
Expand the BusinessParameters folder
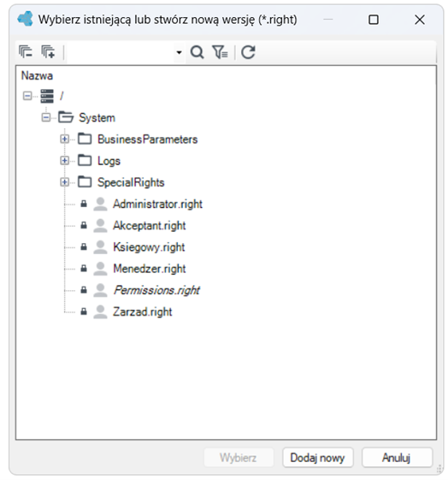click(x=64, y=139)
